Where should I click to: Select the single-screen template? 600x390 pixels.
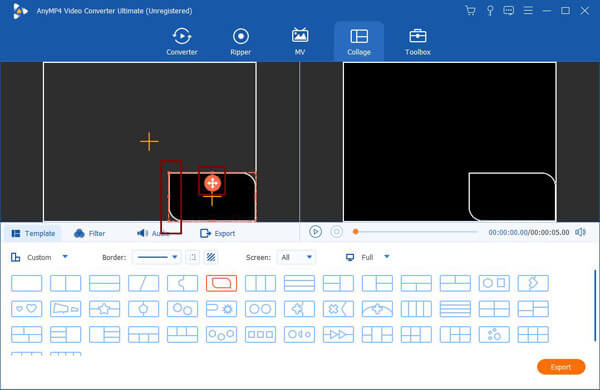tap(26, 283)
